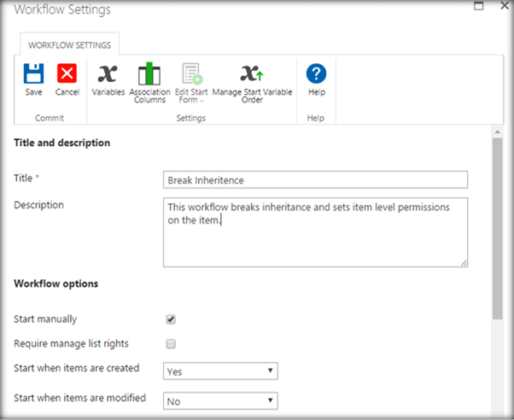Image resolution: width=514 pixels, height=420 pixels.
Task: Maximize the Workflow Settings dialog
Action: tap(479, 7)
